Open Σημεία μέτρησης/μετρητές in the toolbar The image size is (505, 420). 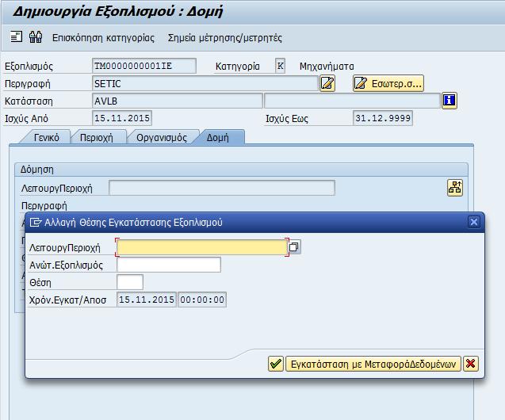(x=225, y=38)
